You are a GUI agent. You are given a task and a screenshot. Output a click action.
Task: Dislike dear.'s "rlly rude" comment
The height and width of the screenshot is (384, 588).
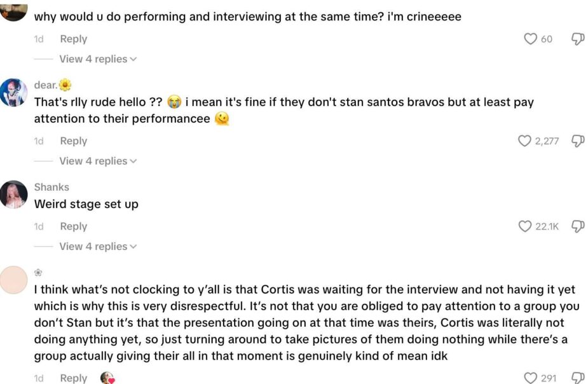(578, 141)
